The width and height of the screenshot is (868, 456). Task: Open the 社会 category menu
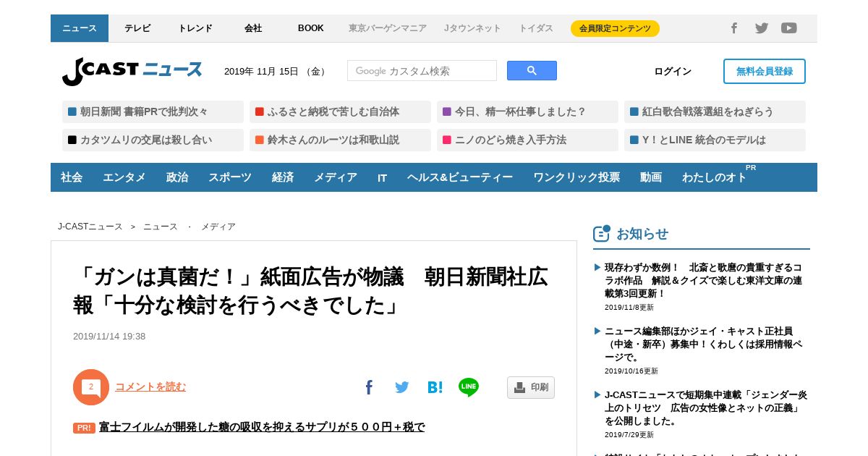tap(72, 177)
